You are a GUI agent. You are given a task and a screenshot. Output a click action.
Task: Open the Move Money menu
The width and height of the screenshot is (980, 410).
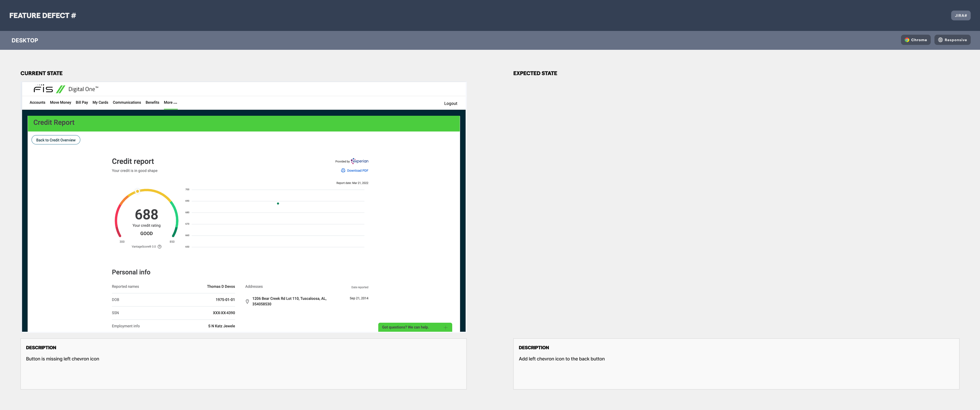(x=60, y=102)
